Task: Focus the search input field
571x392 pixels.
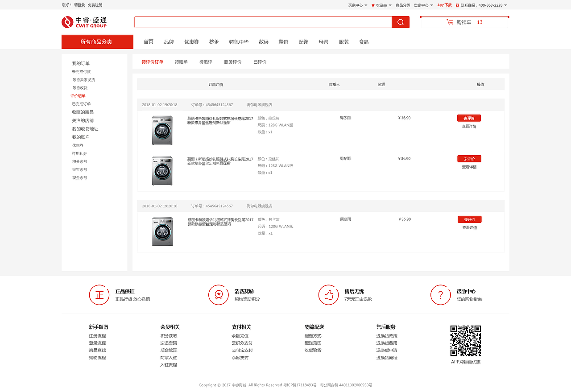Action: point(263,22)
